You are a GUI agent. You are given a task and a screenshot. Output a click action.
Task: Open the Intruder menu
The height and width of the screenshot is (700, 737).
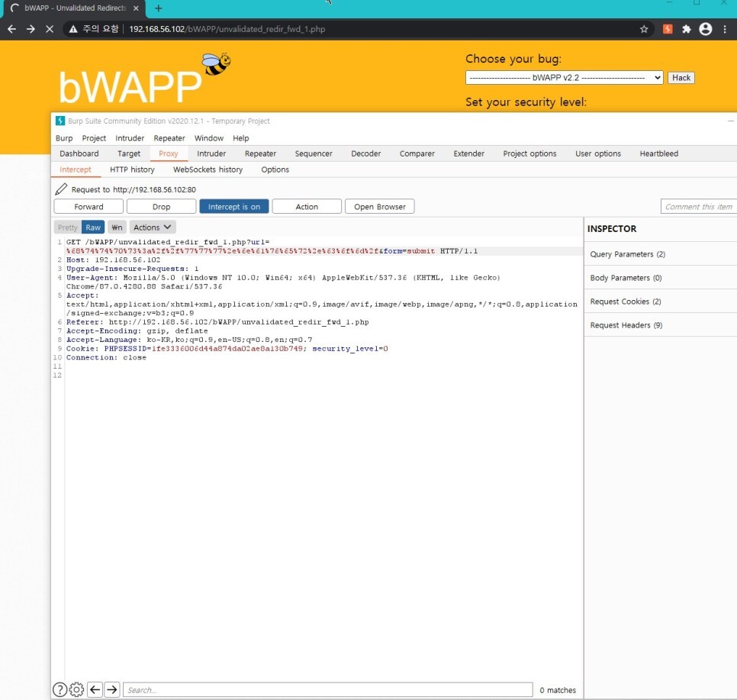pos(130,138)
